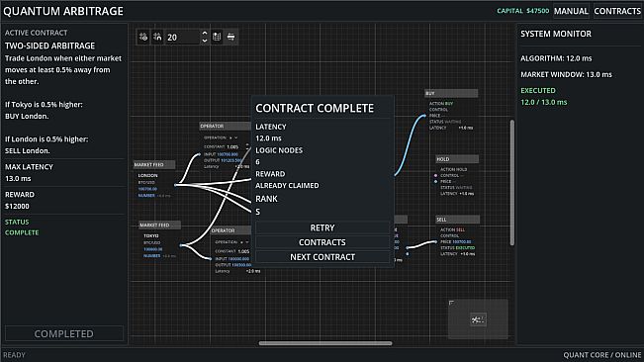Viewport: 644px width, 362px height.
Task: Select the upper OPERATOR node header
Action: 226,126
